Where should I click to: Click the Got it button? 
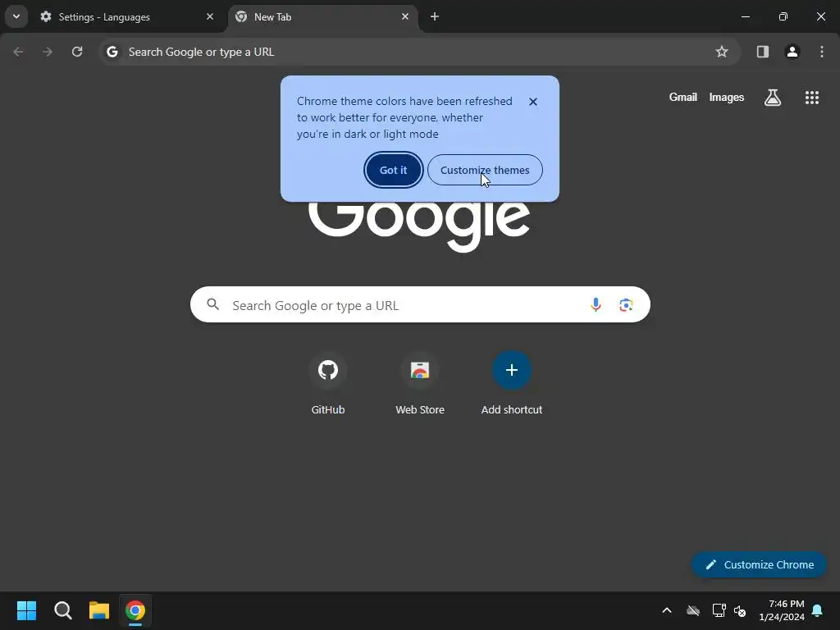coord(393,170)
